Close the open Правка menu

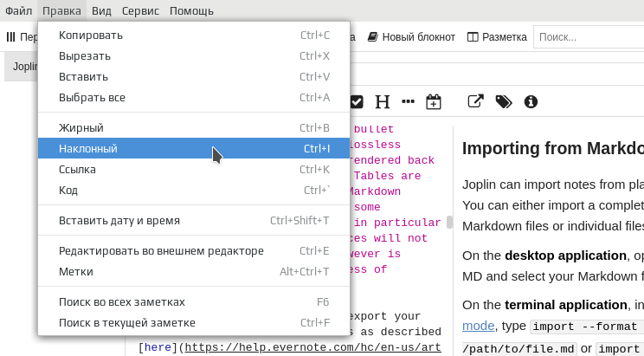tap(61, 10)
